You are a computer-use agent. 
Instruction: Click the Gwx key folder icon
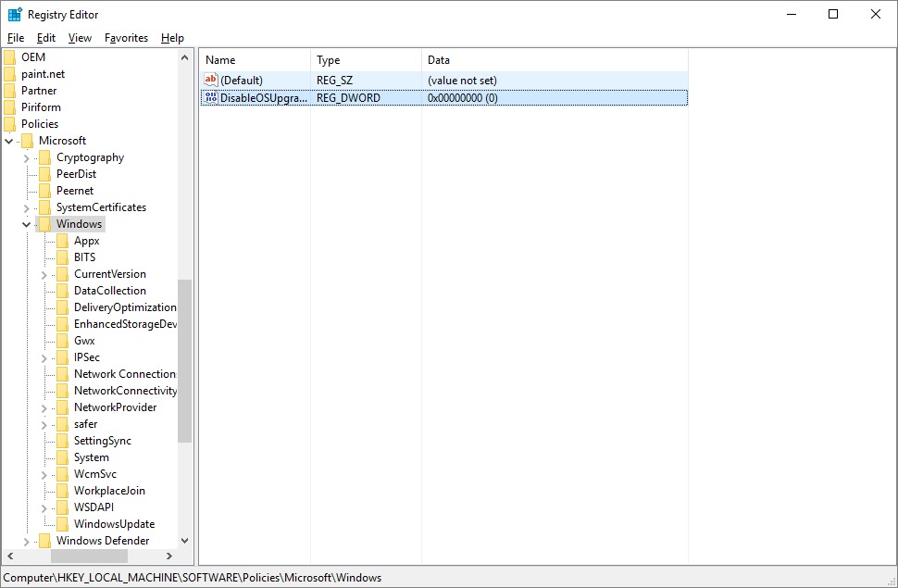coord(62,341)
